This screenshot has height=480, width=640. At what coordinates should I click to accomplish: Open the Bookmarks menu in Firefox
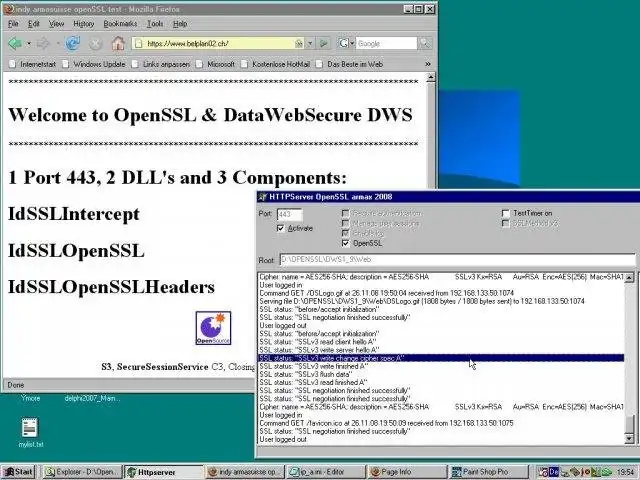tap(120, 24)
